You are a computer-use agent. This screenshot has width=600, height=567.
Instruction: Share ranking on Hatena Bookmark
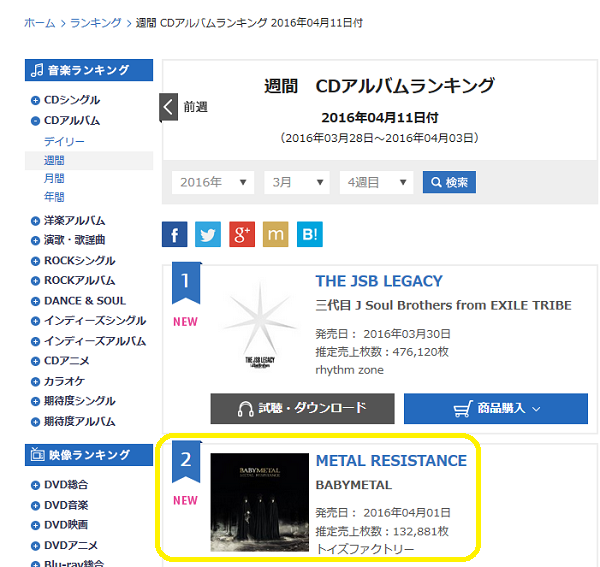(x=310, y=234)
